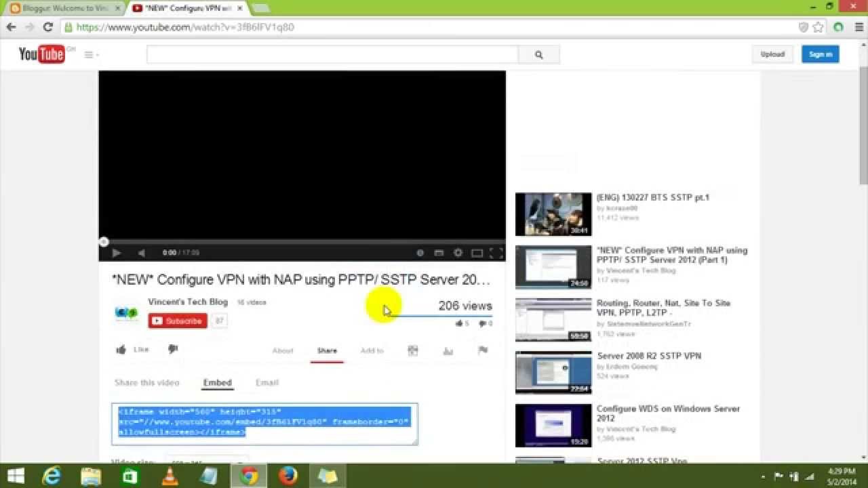Viewport: 868px width, 488px height.
Task: Open thumbnail of (ENG) 130227 BTS SSTP pt.1
Action: (x=553, y=214)
